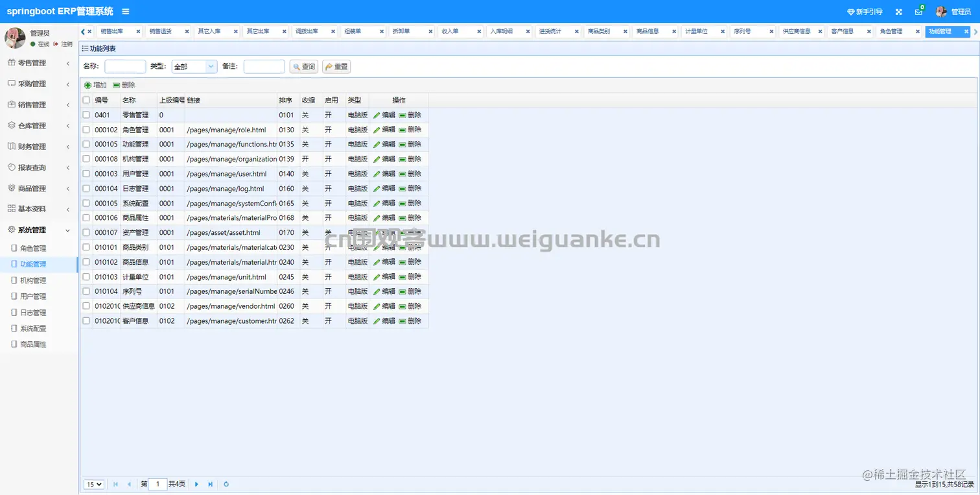Expand the 零售管理 sidebar menu
This screenshot has height=495, width=980.
click(39, 63)
